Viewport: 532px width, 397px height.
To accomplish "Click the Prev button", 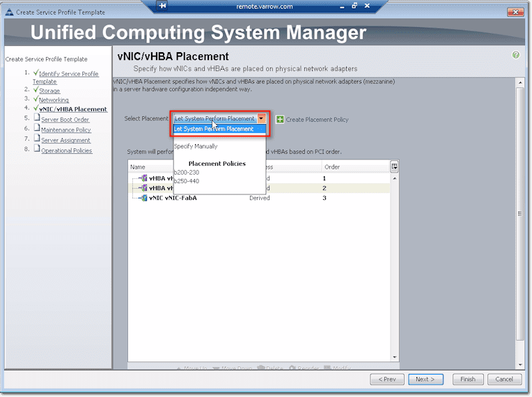I will [x=387, y=380].
